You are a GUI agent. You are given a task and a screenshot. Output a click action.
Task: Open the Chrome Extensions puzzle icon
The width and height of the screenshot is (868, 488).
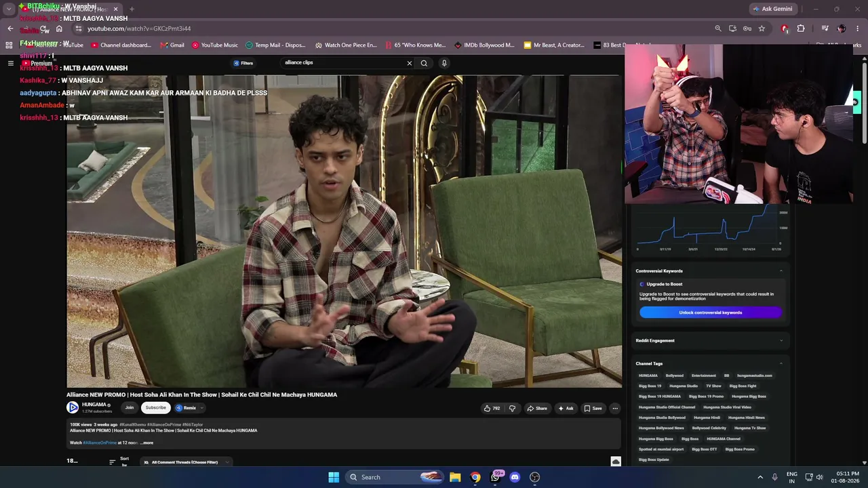(801, 28)
